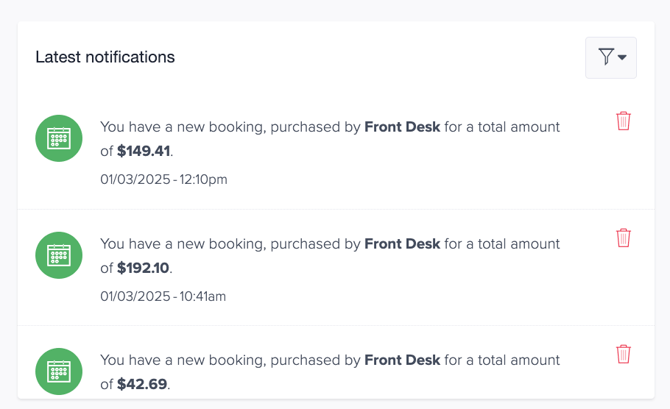Open the Front Desk link in $192.10 notification
This screenshot has height=409, width=670.
coord(402,244)
